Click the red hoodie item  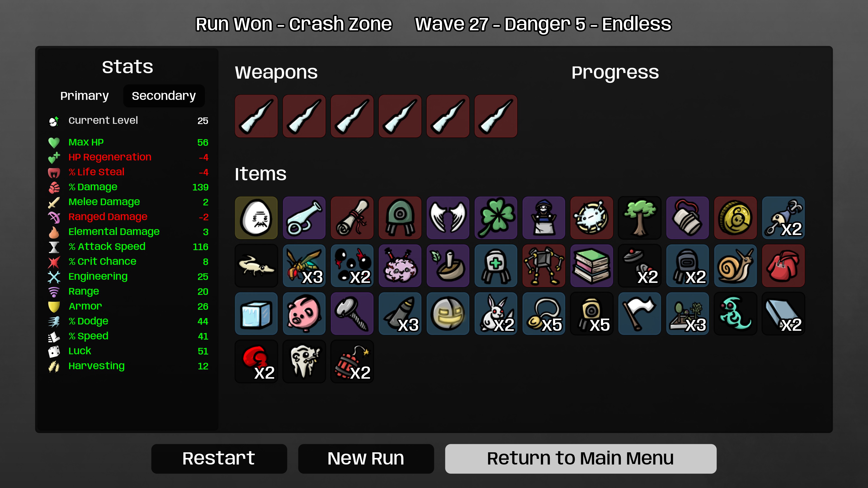click(783, 266)
